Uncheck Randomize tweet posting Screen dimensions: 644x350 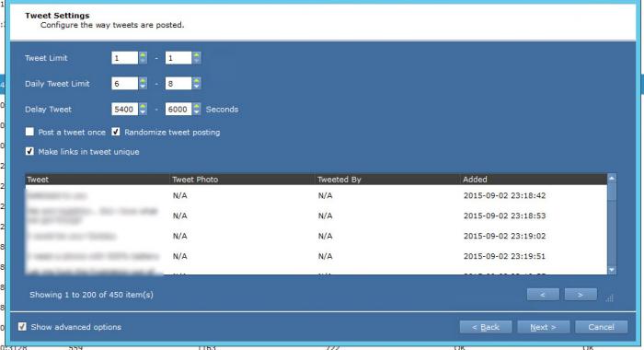click(116, 132)
